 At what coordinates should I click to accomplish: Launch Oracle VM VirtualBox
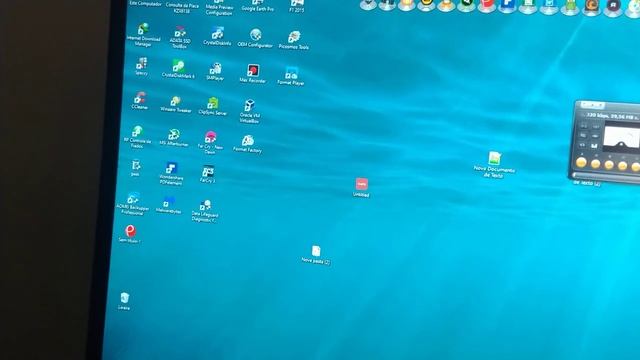pyautogui.click(x=249, y=105)
